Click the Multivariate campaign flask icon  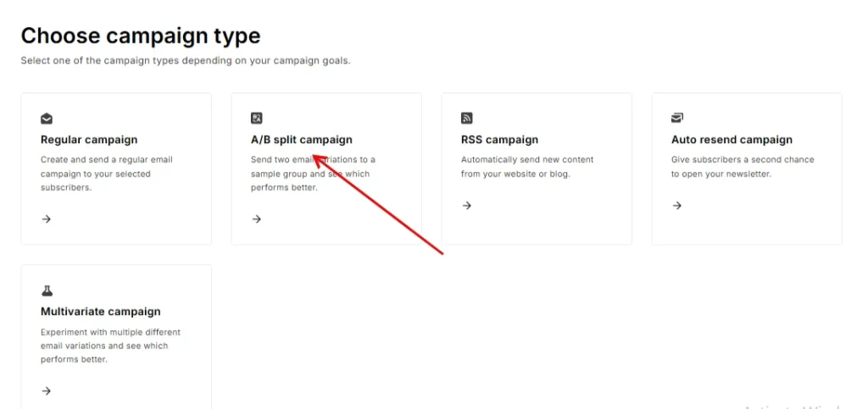(x=47, y=290)
